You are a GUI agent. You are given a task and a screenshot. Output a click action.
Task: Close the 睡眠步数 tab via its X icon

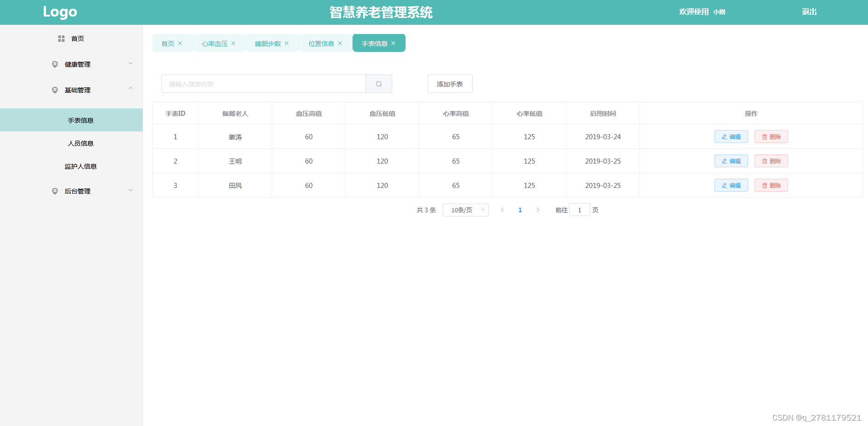coord(286,43)
